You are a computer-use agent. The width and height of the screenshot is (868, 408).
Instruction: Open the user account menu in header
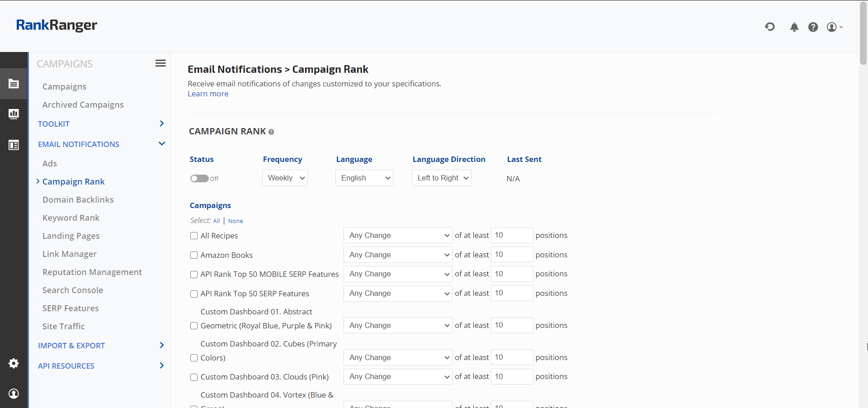click(x=834, y=27)
